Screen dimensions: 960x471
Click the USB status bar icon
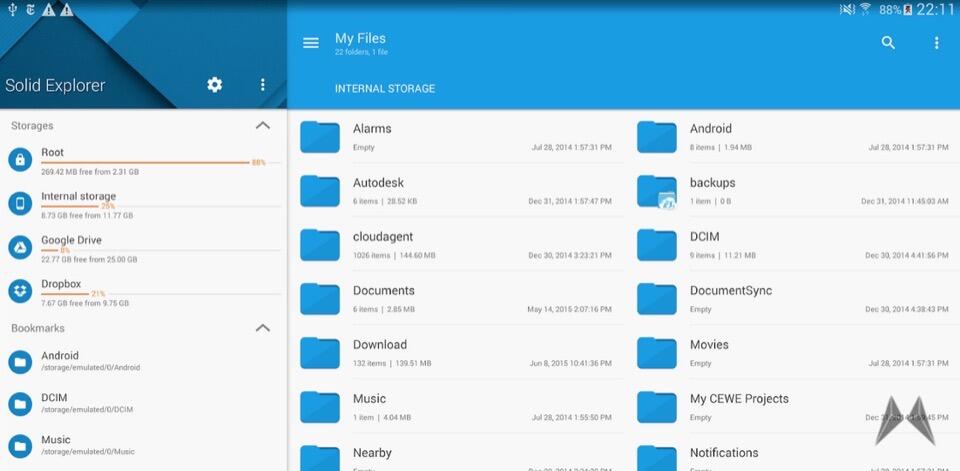pos(12,10)
